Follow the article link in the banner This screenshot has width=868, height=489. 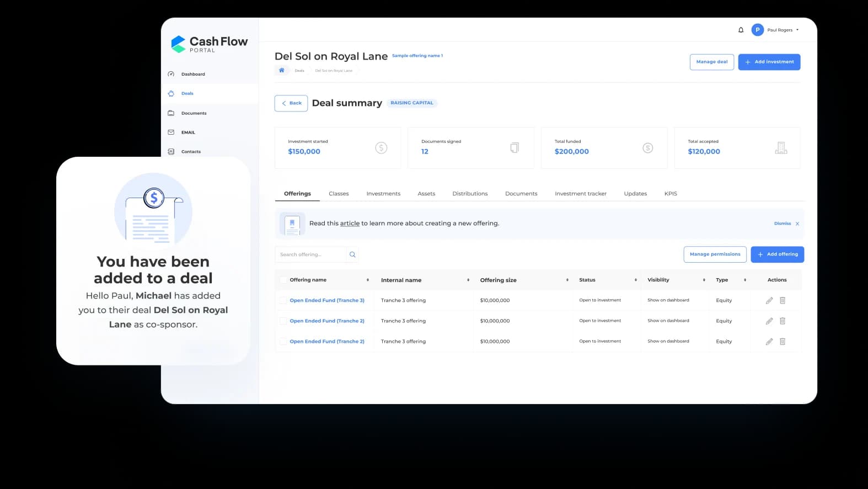point(350,224)
